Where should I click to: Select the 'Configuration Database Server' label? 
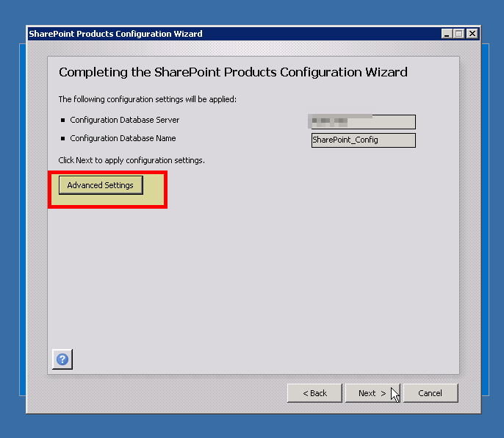click(125, 120)
